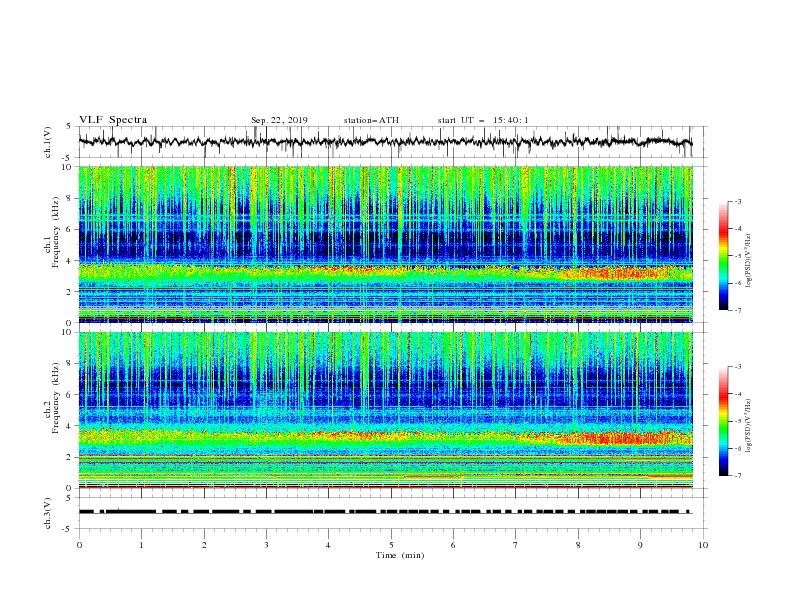
Task: Click the ch.1 voltage waveform trace
Action: tap(385, 141)
